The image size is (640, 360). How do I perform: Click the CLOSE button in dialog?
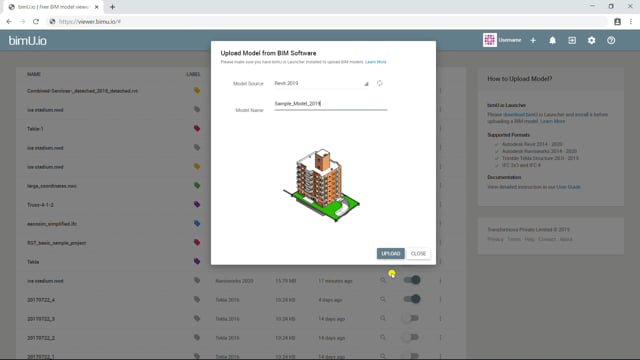click(418, 253)
